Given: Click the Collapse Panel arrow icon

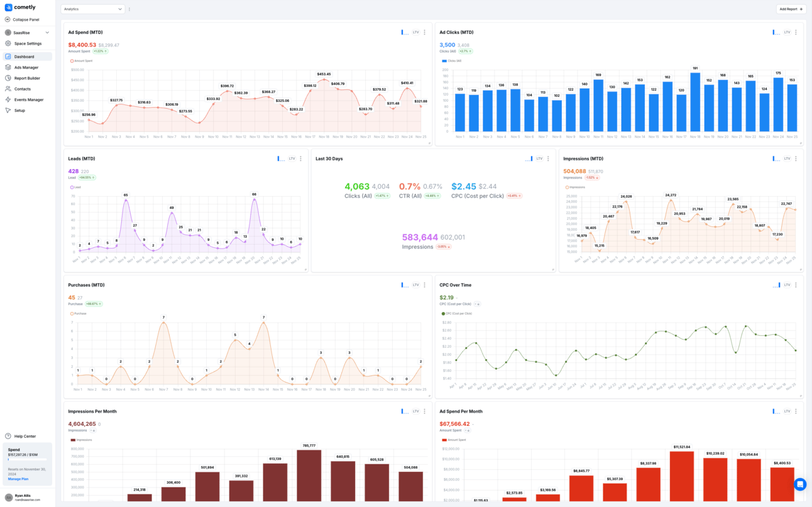Looking at the screenshot, I should click(x=8, y=19).
